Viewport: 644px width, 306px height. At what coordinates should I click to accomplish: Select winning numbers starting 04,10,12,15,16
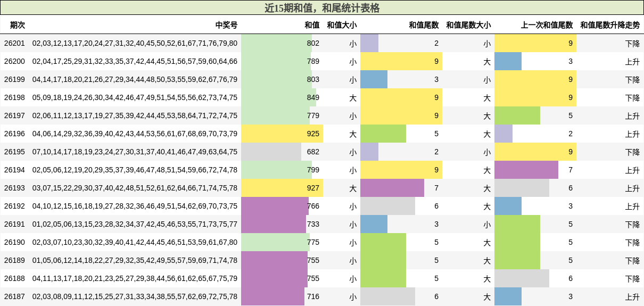tap(135, 206)
